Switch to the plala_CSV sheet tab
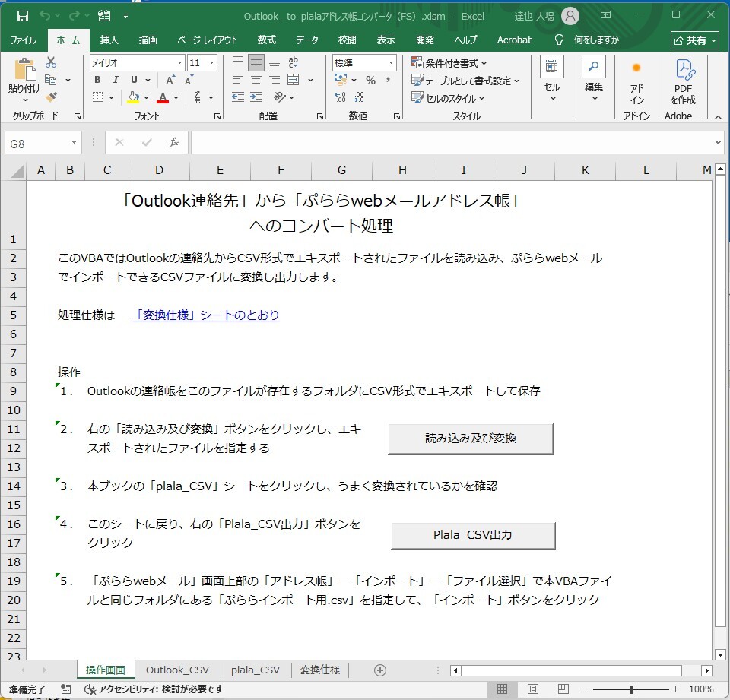The image size is (730, 700). [x=255, y=670]
